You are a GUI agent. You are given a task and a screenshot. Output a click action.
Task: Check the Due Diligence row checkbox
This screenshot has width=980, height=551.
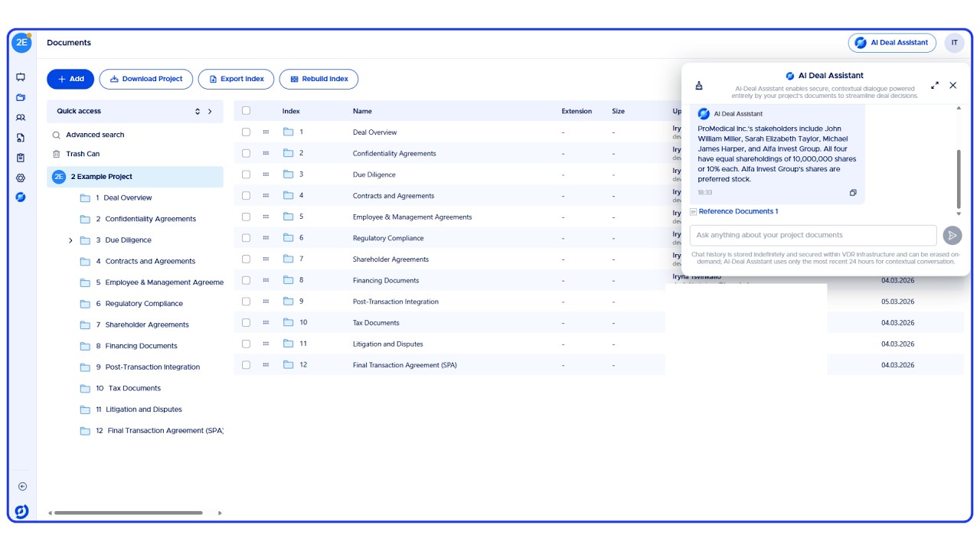pyautogui.click(x=246, y=174)
